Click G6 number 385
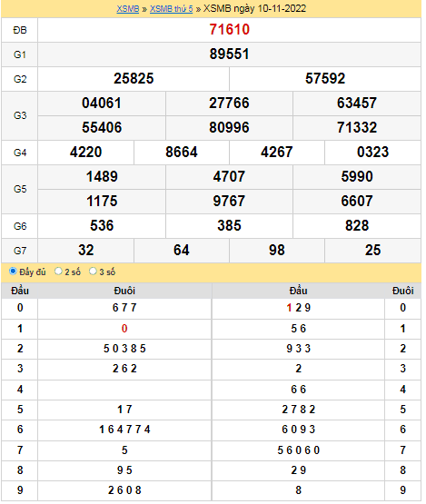The image size is (426, 504). tap(229, 226)
